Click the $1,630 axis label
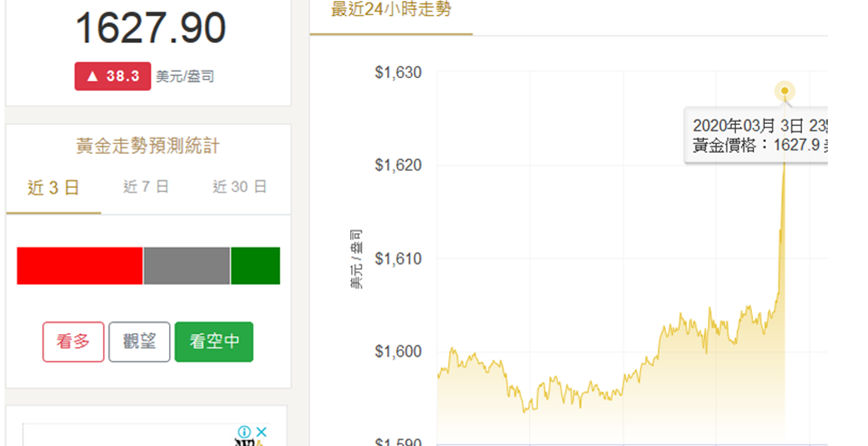Screen dimensions: 868x446 398,72
